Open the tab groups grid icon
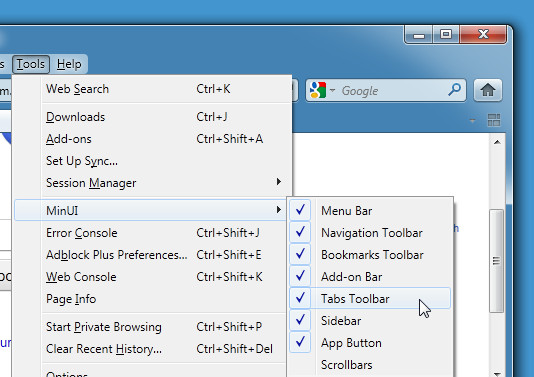 [x=494, y=120]
